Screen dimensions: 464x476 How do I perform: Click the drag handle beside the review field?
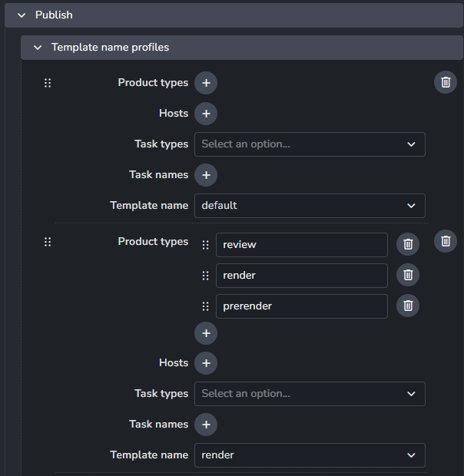point(205,245)
